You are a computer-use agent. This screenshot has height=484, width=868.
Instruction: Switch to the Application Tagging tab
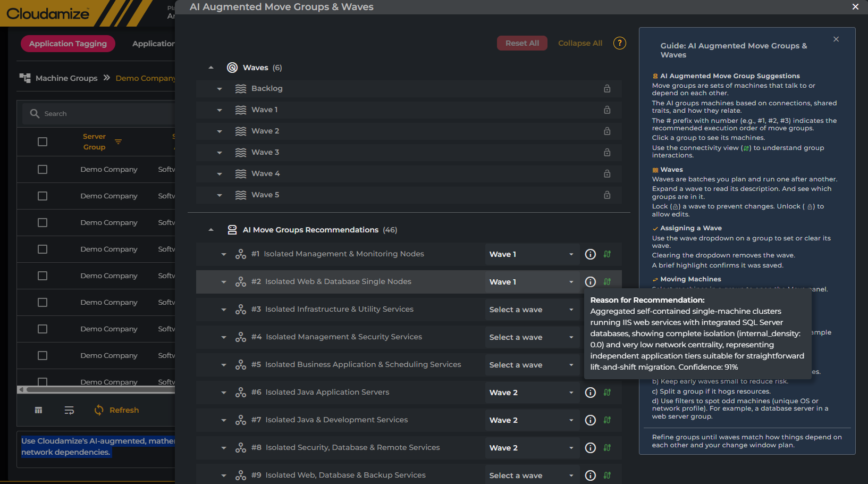click(x=68, y=44)
